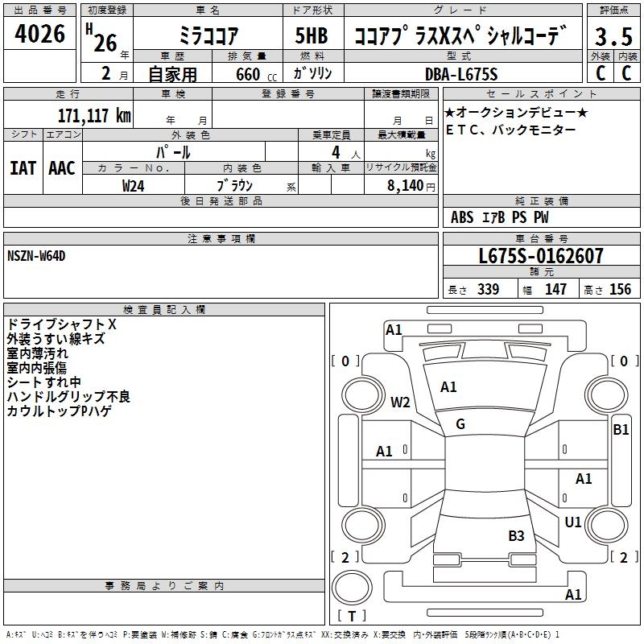644x644 pixels.
Task: Click the 諸元 header
Action: [541, 271]
